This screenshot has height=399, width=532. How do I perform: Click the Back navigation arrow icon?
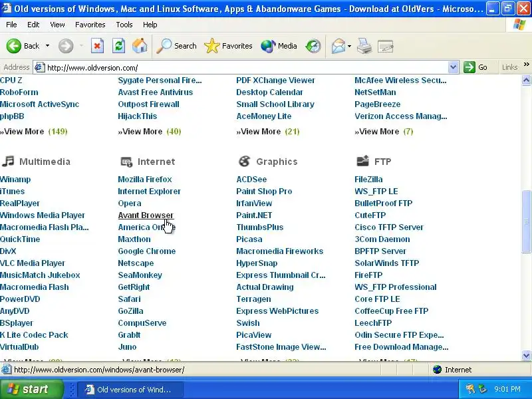[13, 46]
